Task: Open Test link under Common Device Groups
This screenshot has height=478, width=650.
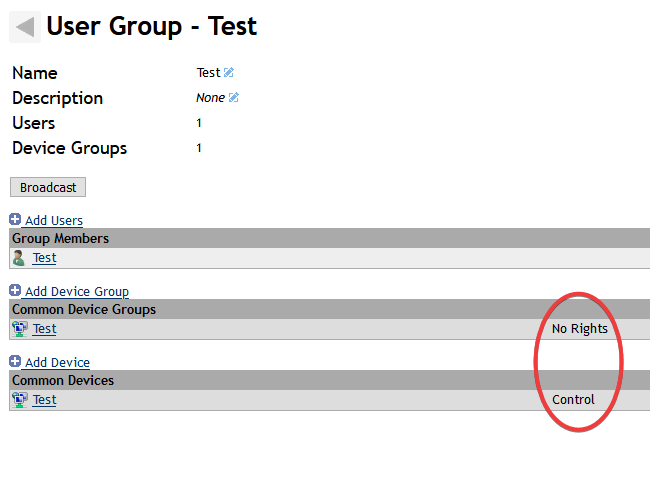Action: click(44, 329)
